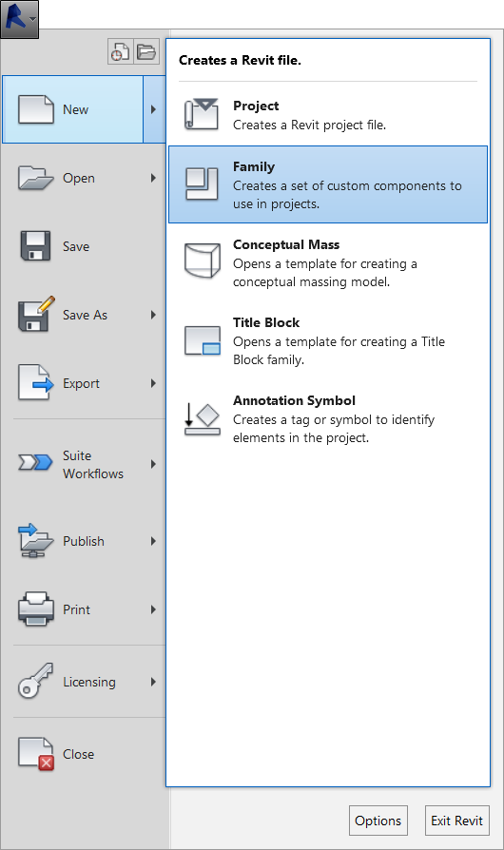This screenshot has width=504, height=850.
Task: Select the Export menu label
Action: [x=81, y=384]
